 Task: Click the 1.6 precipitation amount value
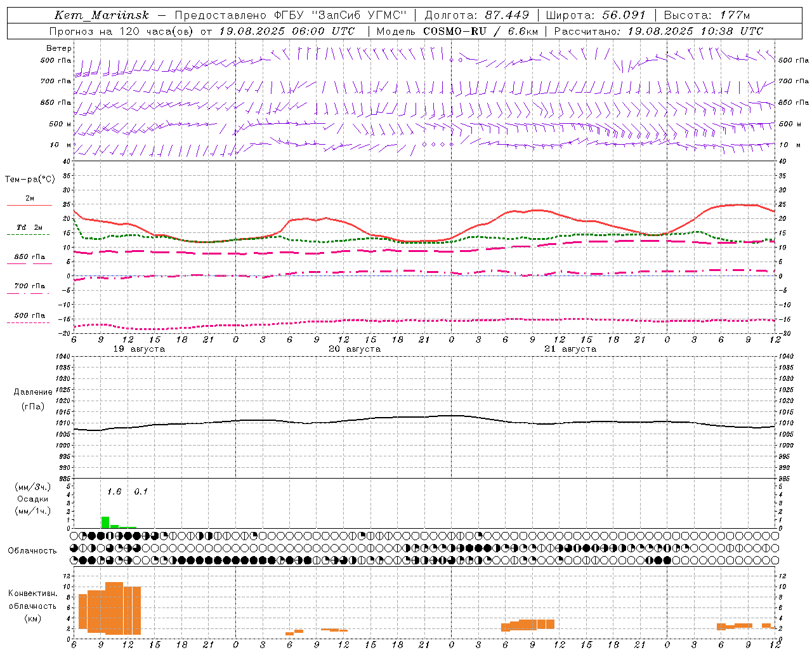point(114,492)
